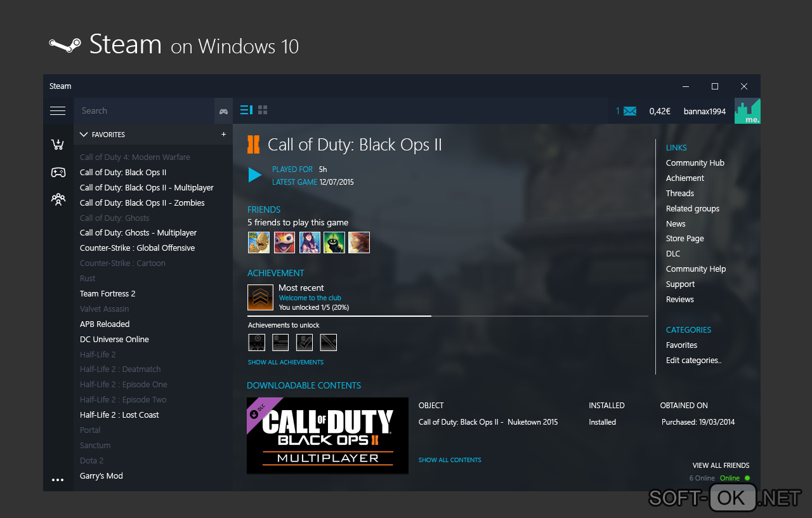Image resolution: width=812 pixels, height=518 pixels.
Task: Select the first locked achievement icon
Action: (257, 343)
